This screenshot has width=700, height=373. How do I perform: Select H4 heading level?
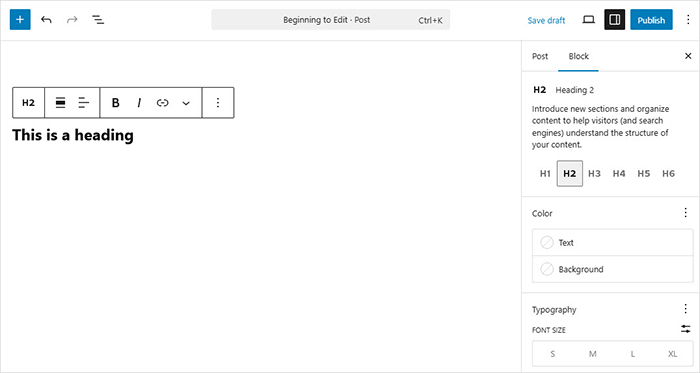pyautogui.click(x=619, y=174)
